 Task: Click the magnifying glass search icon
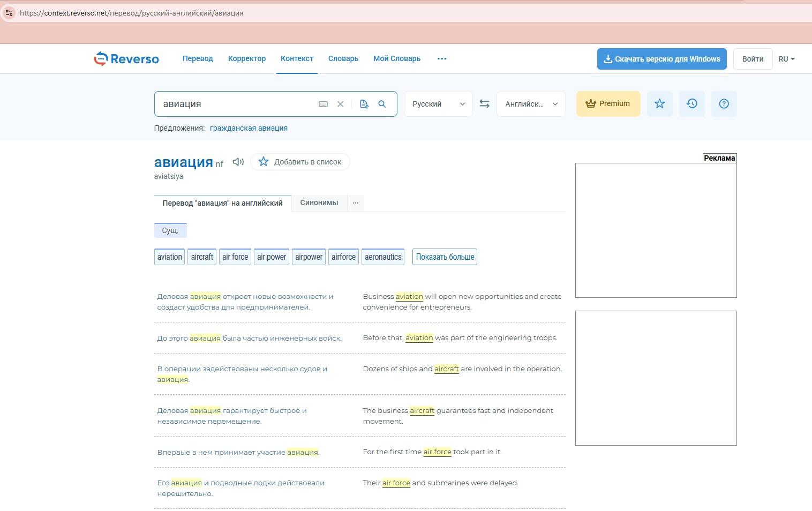pos(382,104)
